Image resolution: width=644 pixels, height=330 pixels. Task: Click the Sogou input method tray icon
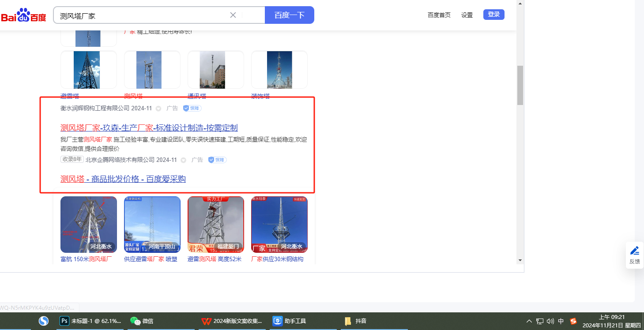pyautogui.click(x=573, y=321)
